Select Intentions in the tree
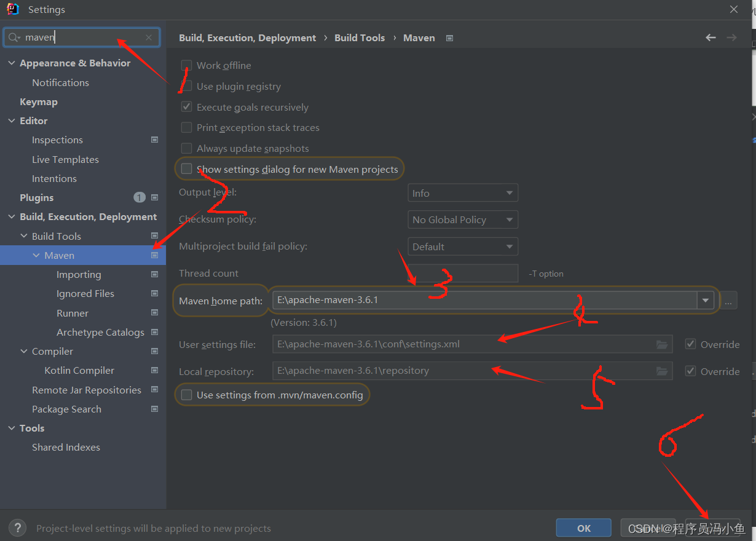 click(54, 178)
